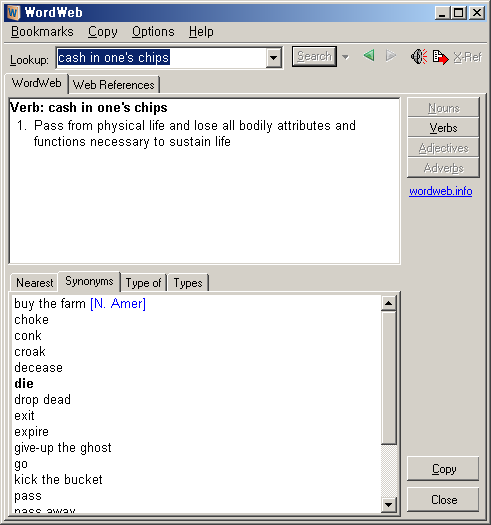This screenshot has width=491, height=525.
Task: Click the synonyms list scroll-down arrow
Action: tap(389, 504)
